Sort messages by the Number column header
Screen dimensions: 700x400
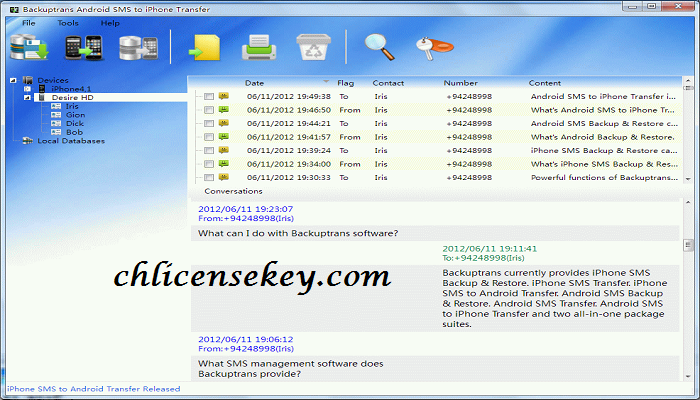[x=460, y=83]
